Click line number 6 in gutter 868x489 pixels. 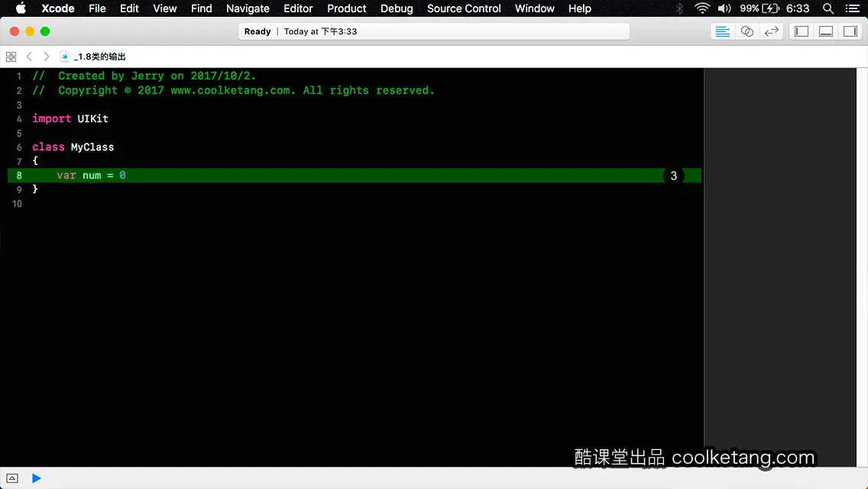pyautogui.click(x=19, y=147)
